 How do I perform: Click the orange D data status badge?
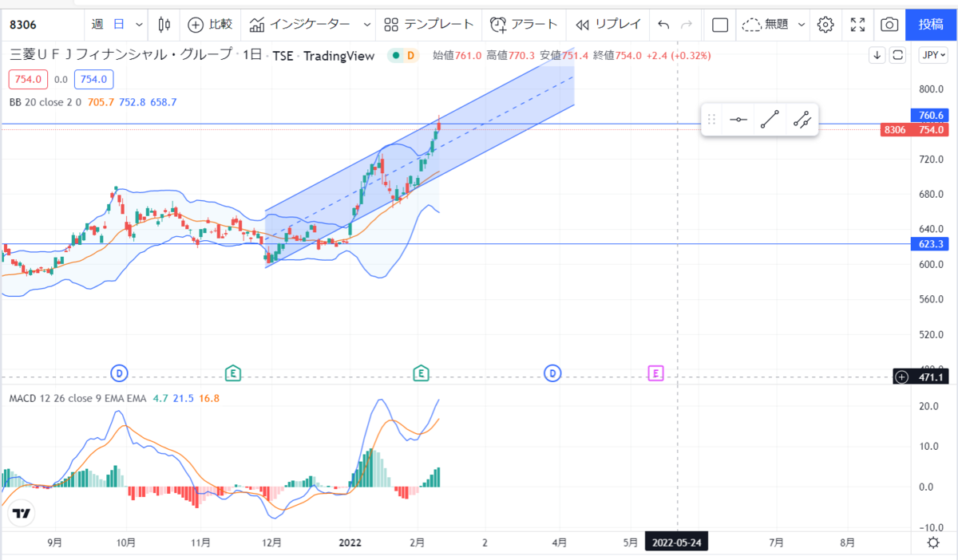(410, 55)
